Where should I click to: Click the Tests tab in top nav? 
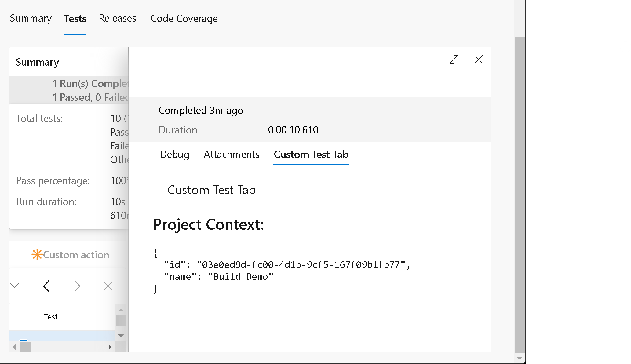[75, 19]
